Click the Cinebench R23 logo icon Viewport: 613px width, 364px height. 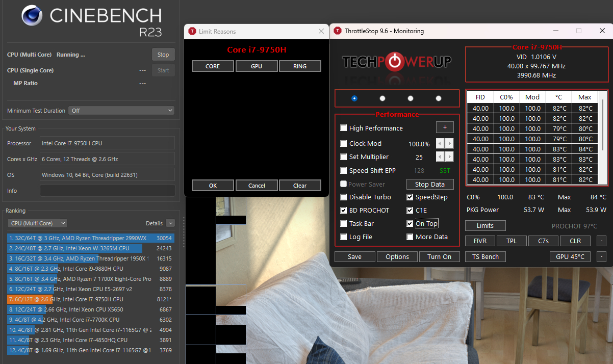click(33, 16)
